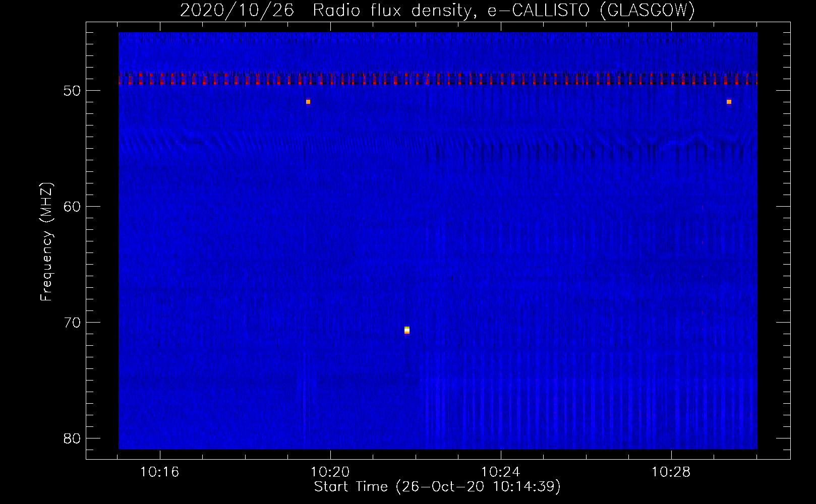This screenshot has width=816, height=504.
Task: Click the 50 frequency tick label
Action: tap(73, 91)
